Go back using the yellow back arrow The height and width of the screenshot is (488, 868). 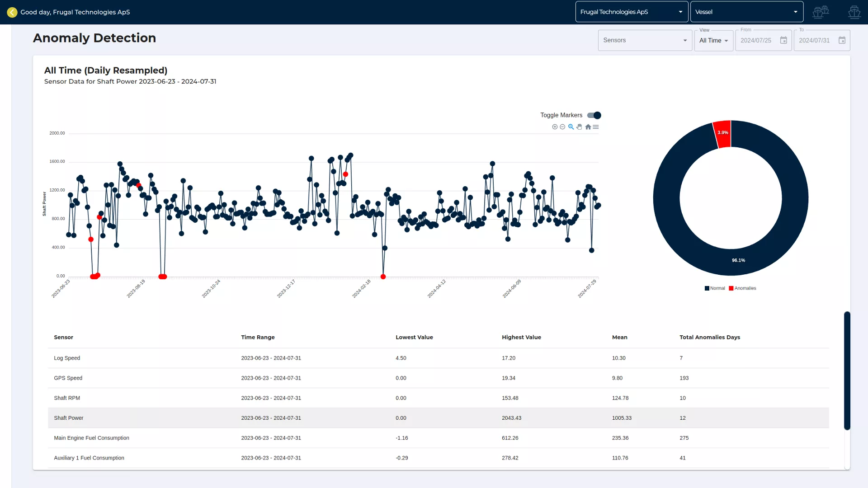[12, 12]
